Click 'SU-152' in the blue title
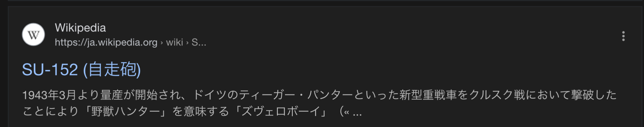Viewport: 644px width, 127px height. [x=50, y=70]
